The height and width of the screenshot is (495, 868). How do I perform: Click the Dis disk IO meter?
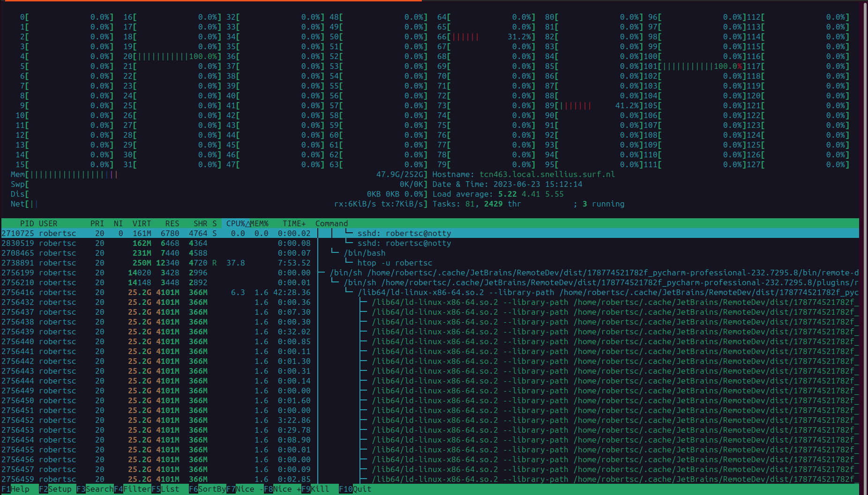pos(219,194)
